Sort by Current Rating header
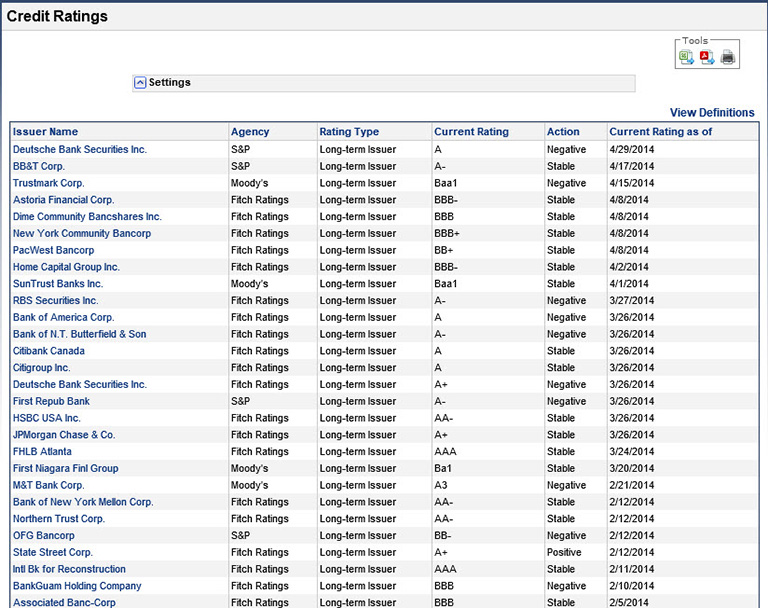This screenshot has width=768, height=608. coord(471,132)
